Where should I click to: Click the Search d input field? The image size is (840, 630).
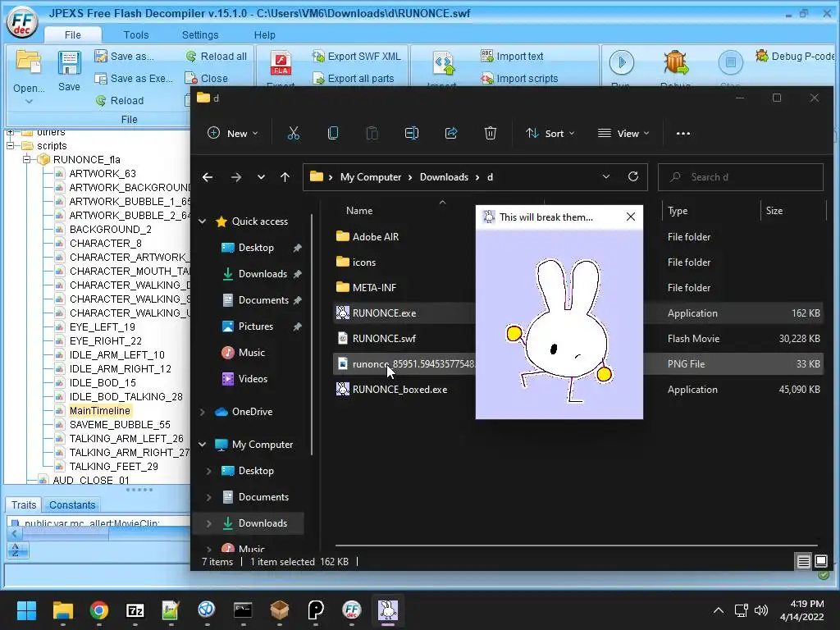tap(741, 177)
